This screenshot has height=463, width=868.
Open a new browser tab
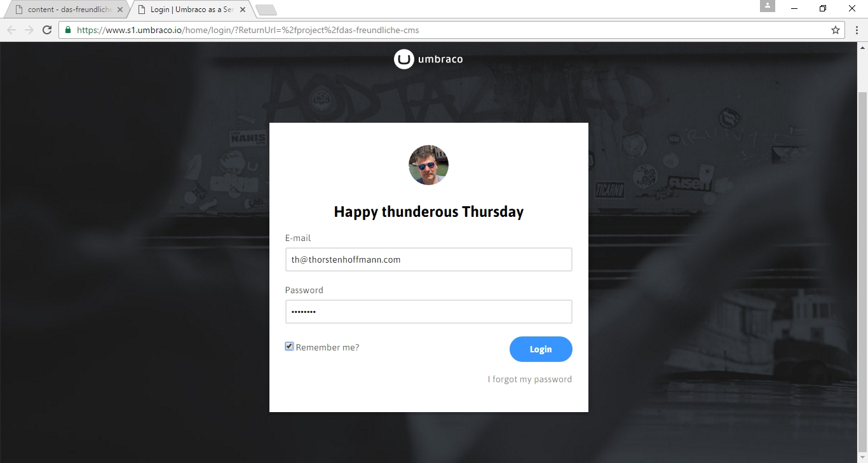[x=266, y=10]
